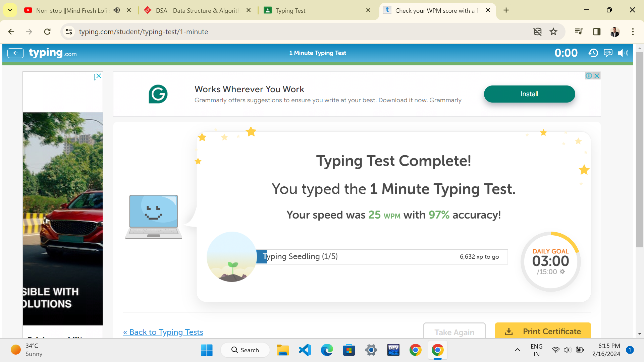Click the Typing Seedling XP progress bar
Screen dimensions: 644x362
tap(382, 257)
